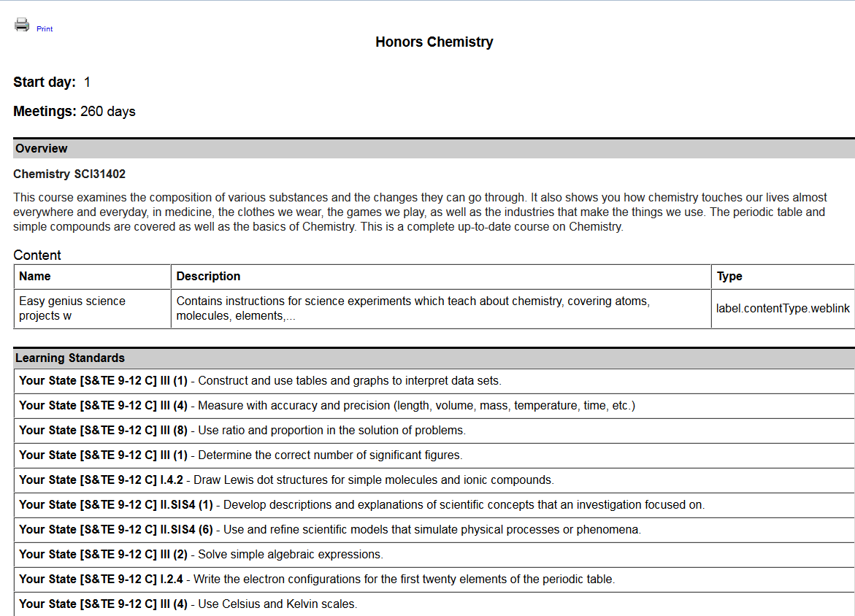Click the printer icon
The image size is (855, 616).
coord(22,25)
